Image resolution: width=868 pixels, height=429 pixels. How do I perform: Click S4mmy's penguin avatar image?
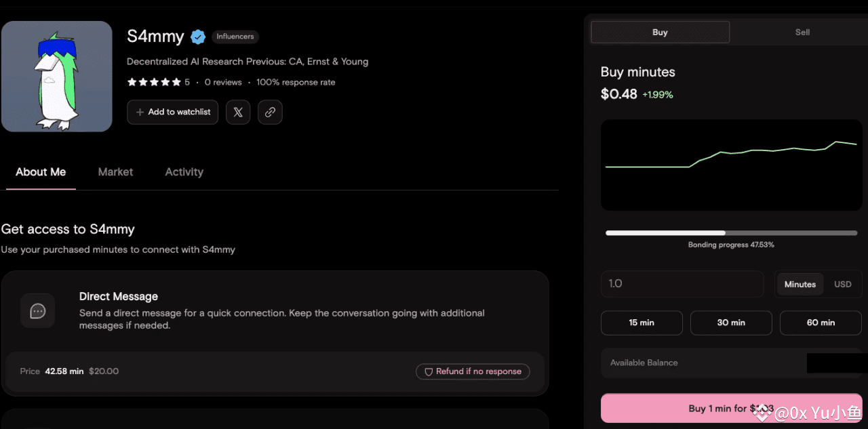56,76
